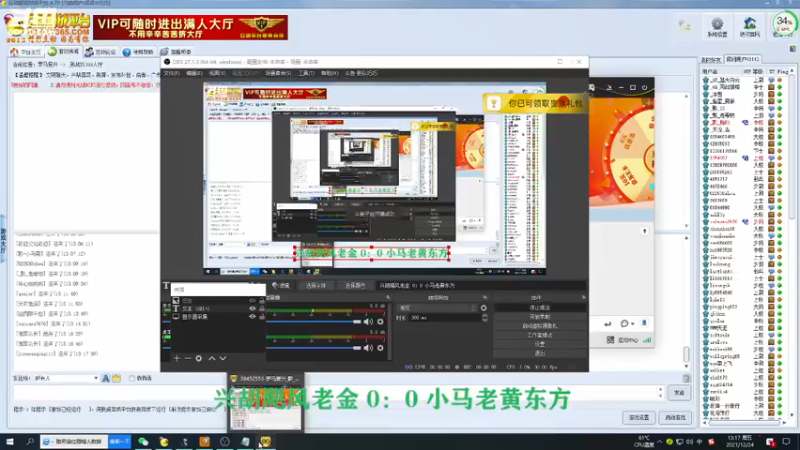
Task: Click select font button in source toolbar
Action: [315, 286]
